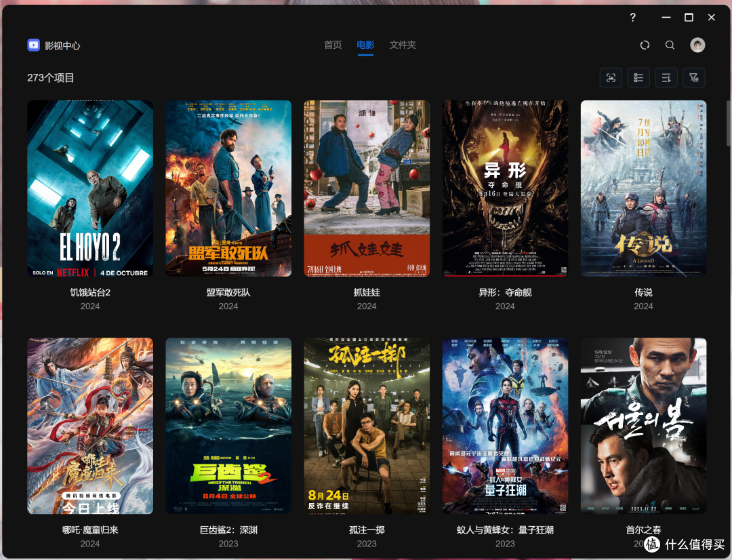Close the 影视中心 window
This screenshot has width=732, height=560.
pos(712,17)
